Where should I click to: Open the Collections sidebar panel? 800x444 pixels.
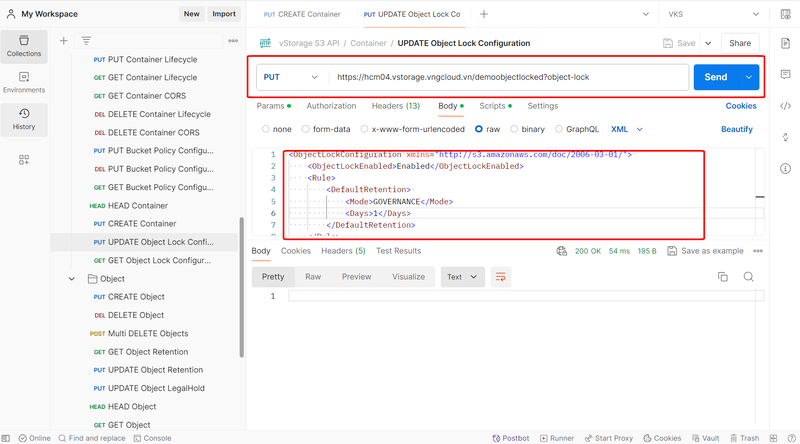pyautogui.click(x=24, y=46)
